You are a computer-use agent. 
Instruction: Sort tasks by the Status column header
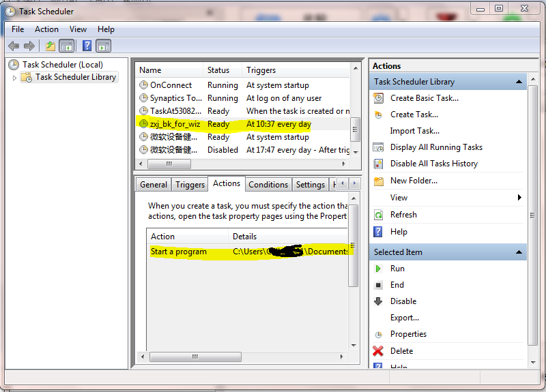tap(222, 70)
